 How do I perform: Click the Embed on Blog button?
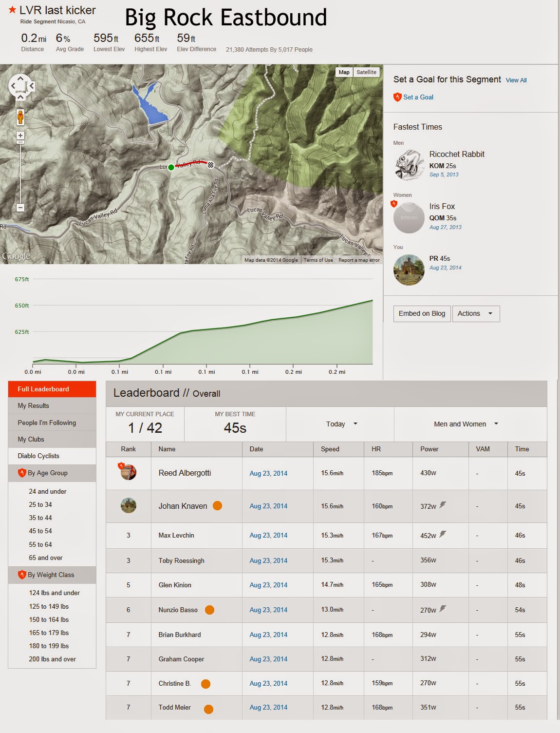pyautogui.click(x=422, y=313)
